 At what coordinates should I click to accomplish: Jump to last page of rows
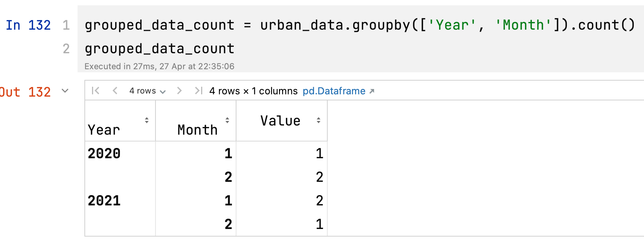[x=198, y=91]
